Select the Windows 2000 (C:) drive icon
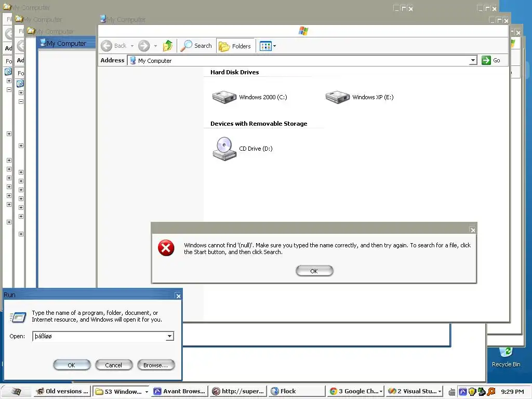Screen dimensions: 532x399 click(x=224, y=97)
